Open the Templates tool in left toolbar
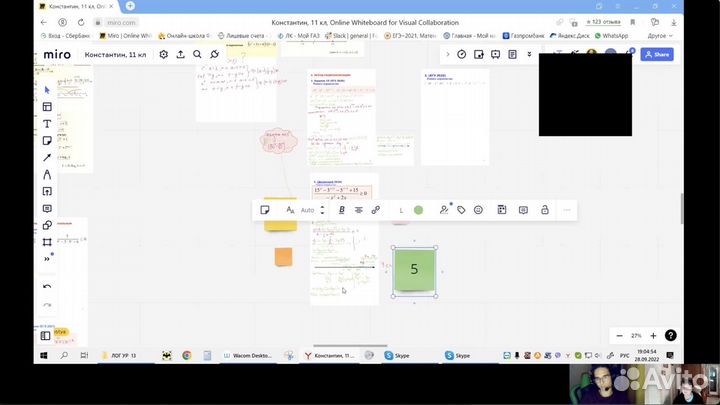720x405 pixels. [47, 107]
